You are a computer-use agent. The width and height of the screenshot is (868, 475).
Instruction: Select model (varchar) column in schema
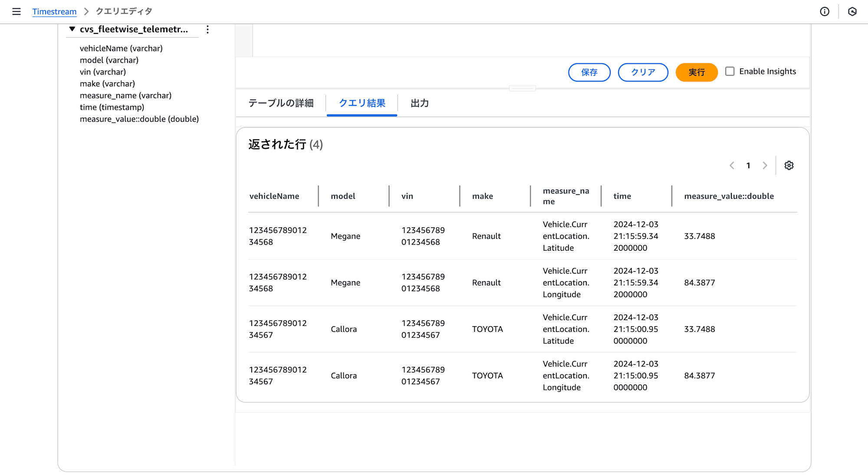click(109, 60)
